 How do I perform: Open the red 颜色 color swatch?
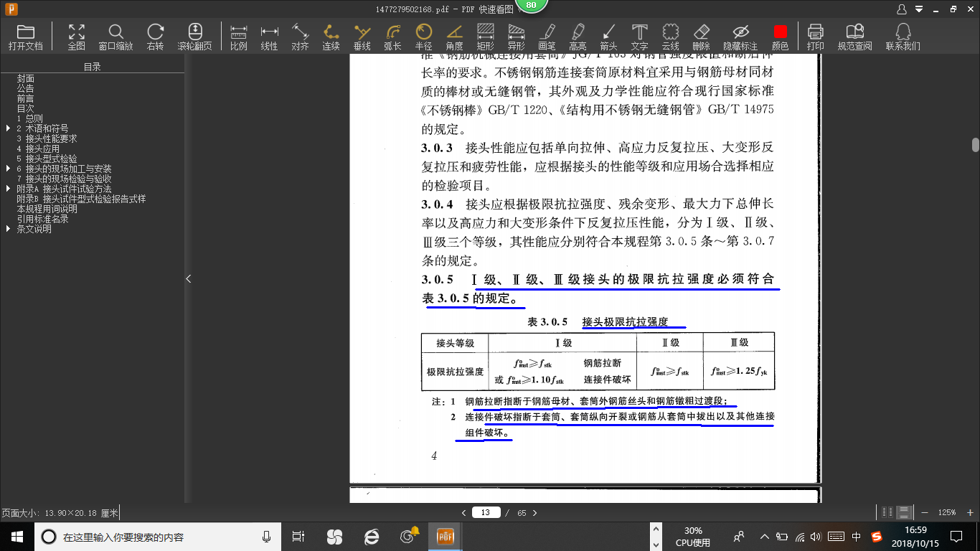780,37
